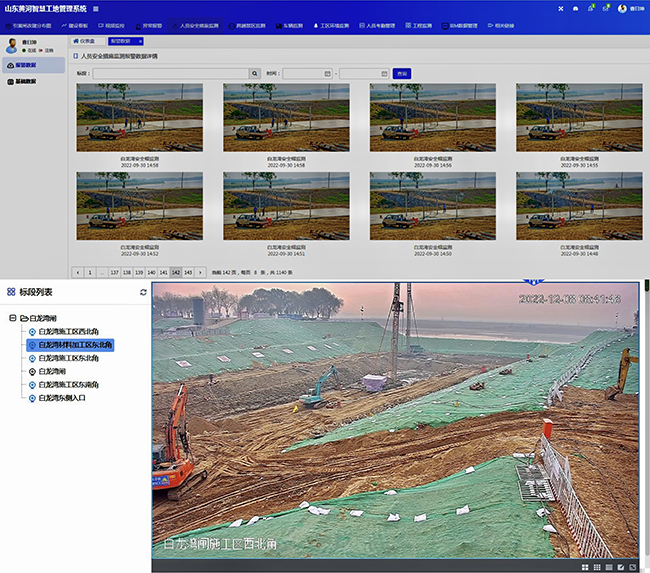Click the cross-arrows fullscreen icon in top header
The width and height of the screenshot is (650, 573).
coord(560,9)
